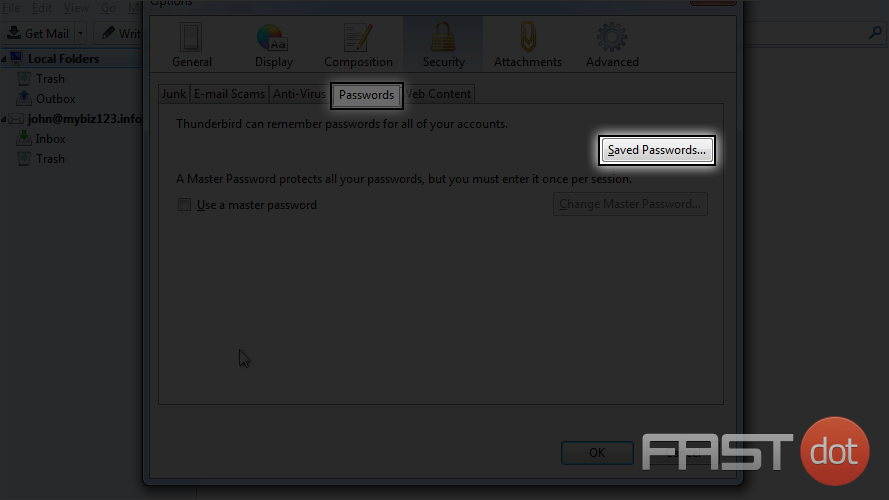Collapse the Local Folders tree
This screenshot has height=500, width=889.
pyautogui.click(x=4, y=59)
